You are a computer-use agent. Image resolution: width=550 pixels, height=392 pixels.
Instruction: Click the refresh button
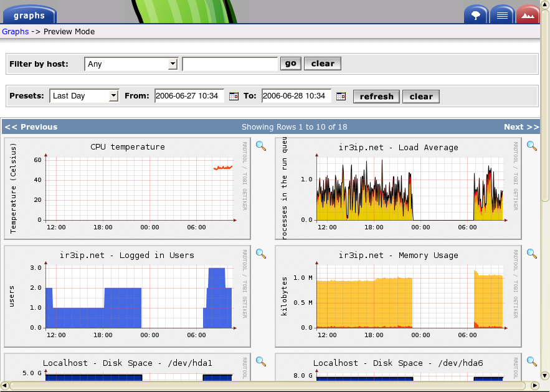[x=376, y=97]
